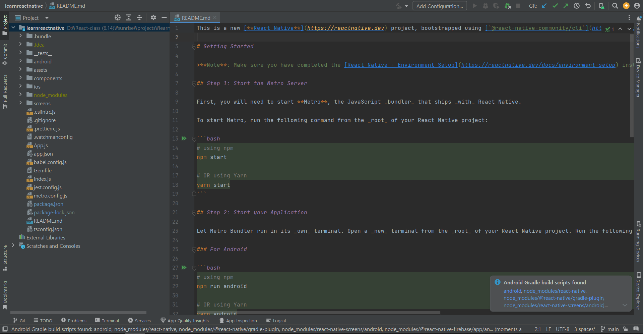This screenshot has height=334, width=644.
Task: Collapse the learnreactnative root folder
Action: click(x=13, y=27)
